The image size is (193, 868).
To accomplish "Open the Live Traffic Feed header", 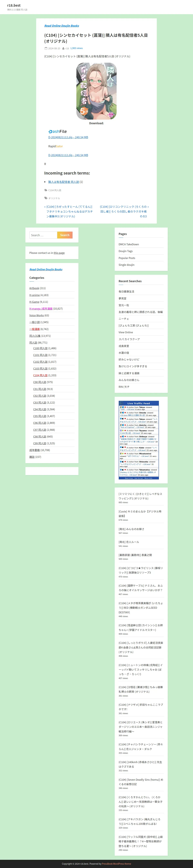I will click(x=138, y=403).
